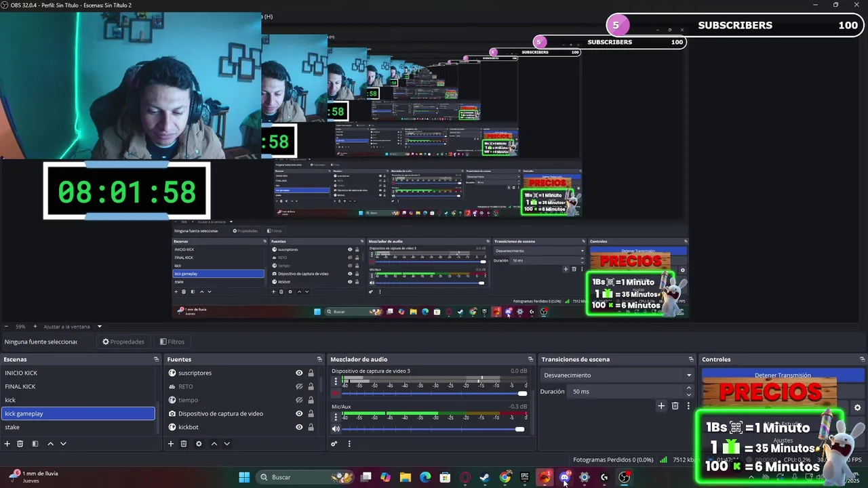This screenshot has width=868, height=488.
Task: Select the kick gameplay scene
Action: (78, 413)
